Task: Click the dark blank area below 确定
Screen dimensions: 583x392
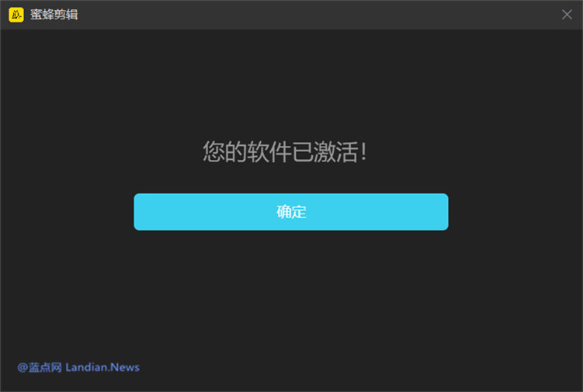Action: [x=291, y=303]
